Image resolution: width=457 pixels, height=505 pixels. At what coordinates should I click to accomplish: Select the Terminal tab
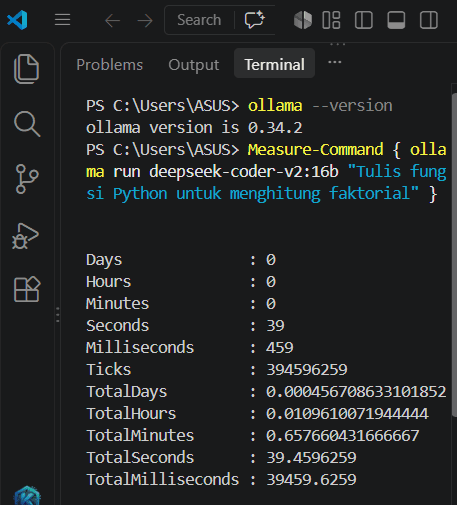point(274,64)
